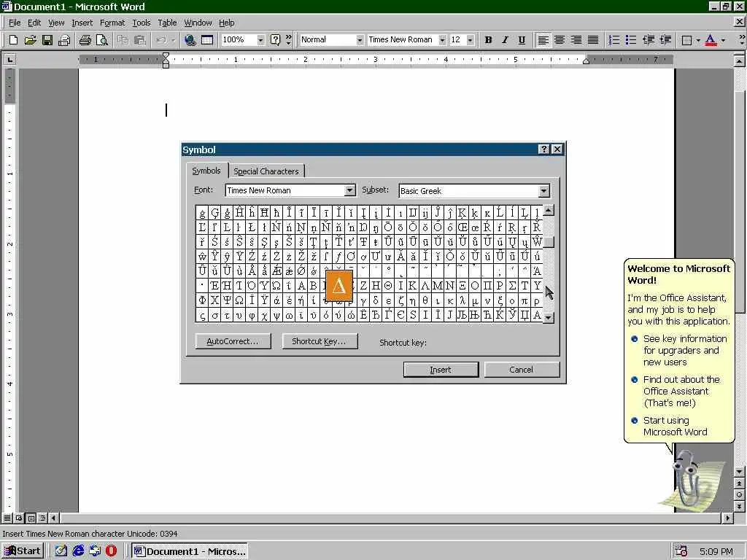This screenshot has width=747, height=560.
Task: Jump to next page double arrow
Action: coord(739,506)
